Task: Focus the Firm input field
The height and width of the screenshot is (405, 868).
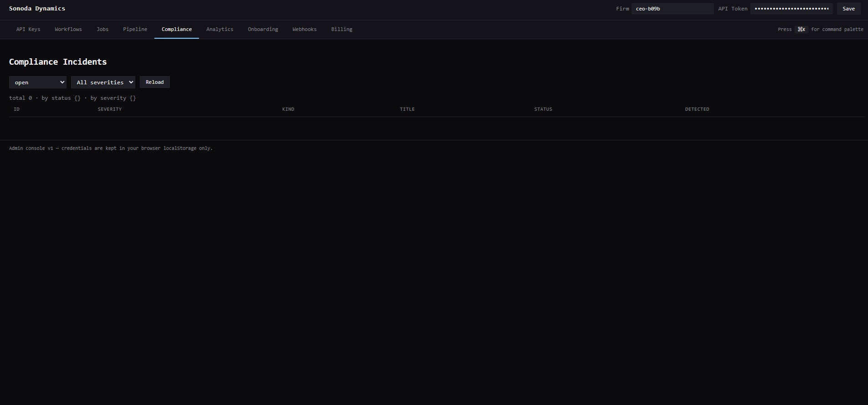Action: pyautogui.click(x=672, y=9)
